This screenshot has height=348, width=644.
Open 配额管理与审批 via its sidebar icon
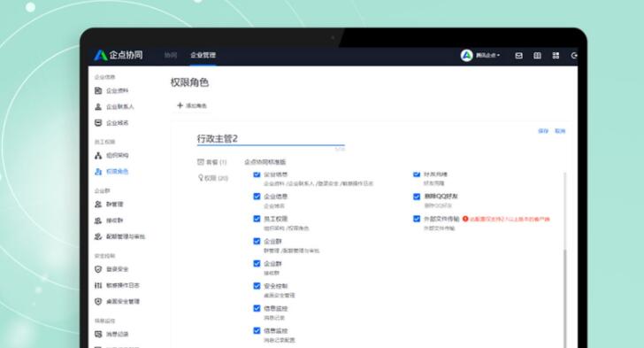point(98,236)
